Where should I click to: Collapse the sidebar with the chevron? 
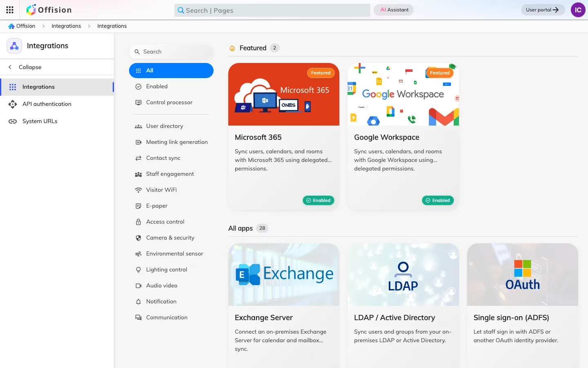(x=10, y=67)
